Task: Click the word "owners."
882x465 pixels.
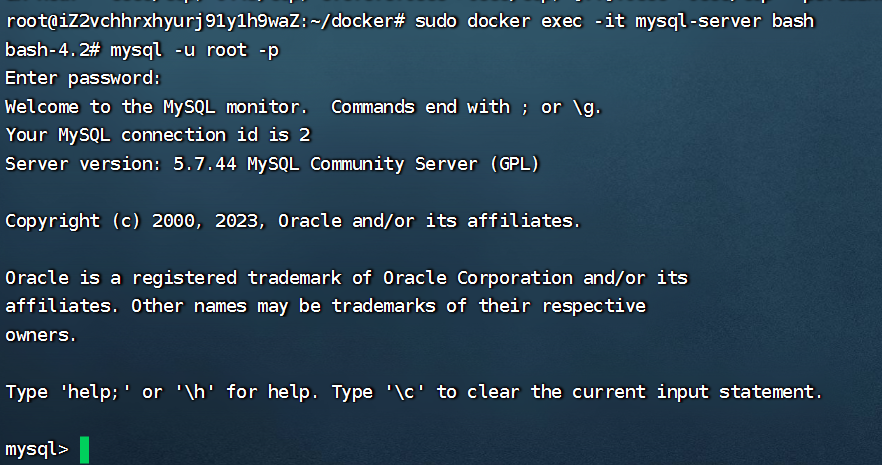Action: 41,335
